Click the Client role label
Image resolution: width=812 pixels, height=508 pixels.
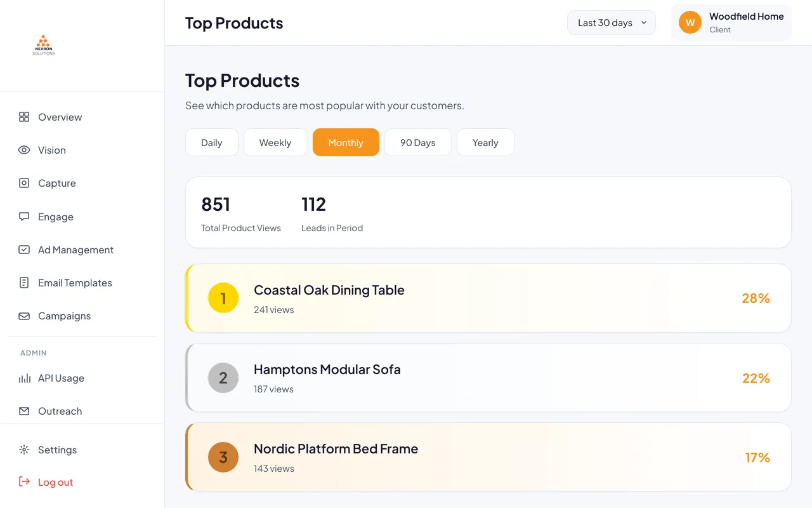pos(720,30)
